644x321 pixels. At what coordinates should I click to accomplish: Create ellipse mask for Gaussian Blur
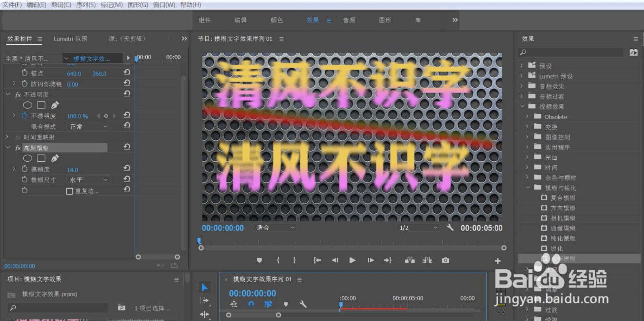27,158
